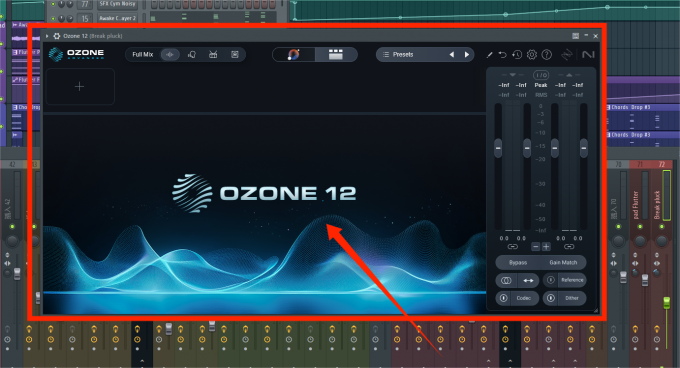Click the left input gain slider
The image size is (680, 368).
click(498, 148)
